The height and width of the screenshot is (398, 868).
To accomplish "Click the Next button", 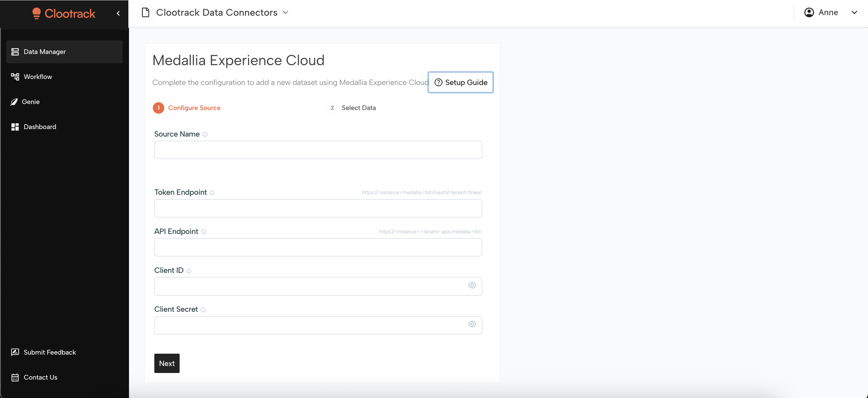I will (167, 363).
